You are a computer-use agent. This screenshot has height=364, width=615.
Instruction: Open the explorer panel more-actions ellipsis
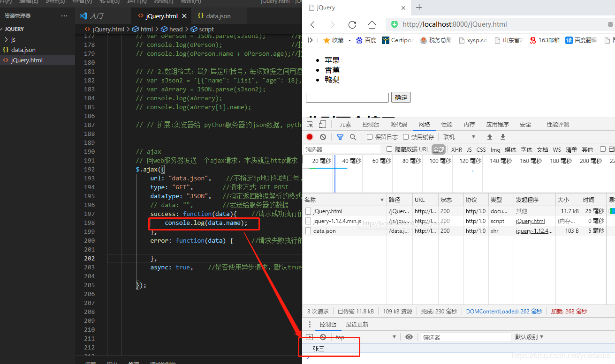coord(64,16)
